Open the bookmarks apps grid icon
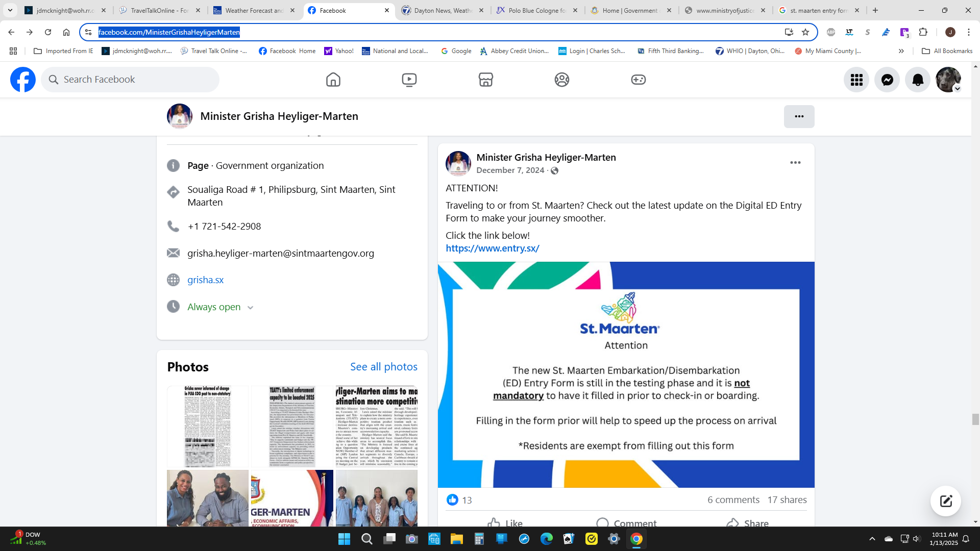 click(13, 51)
